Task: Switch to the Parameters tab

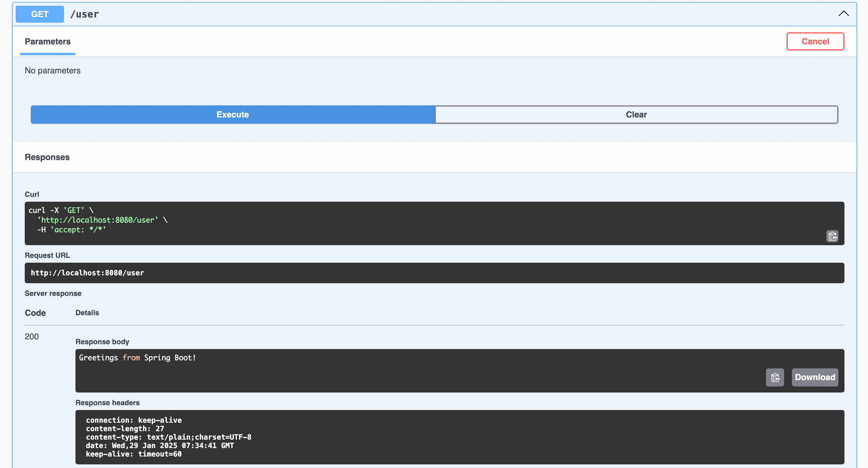Action: click(x=47, y=41)
